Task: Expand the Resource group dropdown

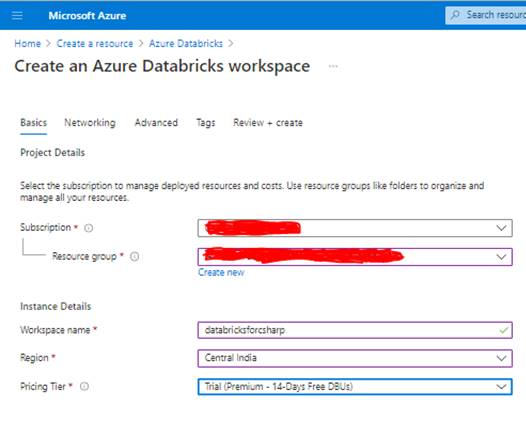Action: (355, 257)
